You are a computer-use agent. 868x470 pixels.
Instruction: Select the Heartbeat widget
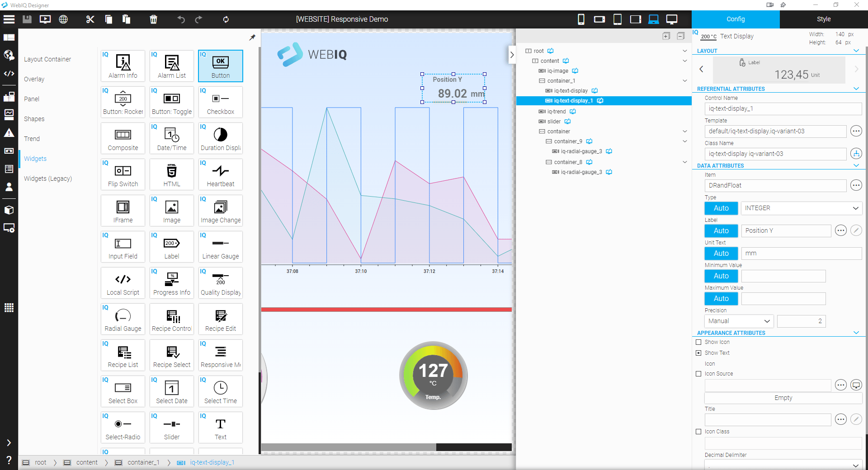tap(221, 174)
